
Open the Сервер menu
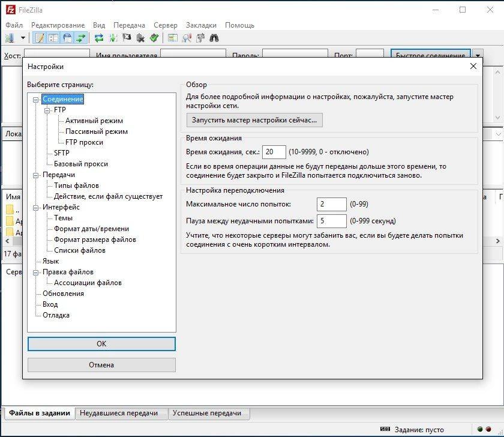(x=165, y=25)
